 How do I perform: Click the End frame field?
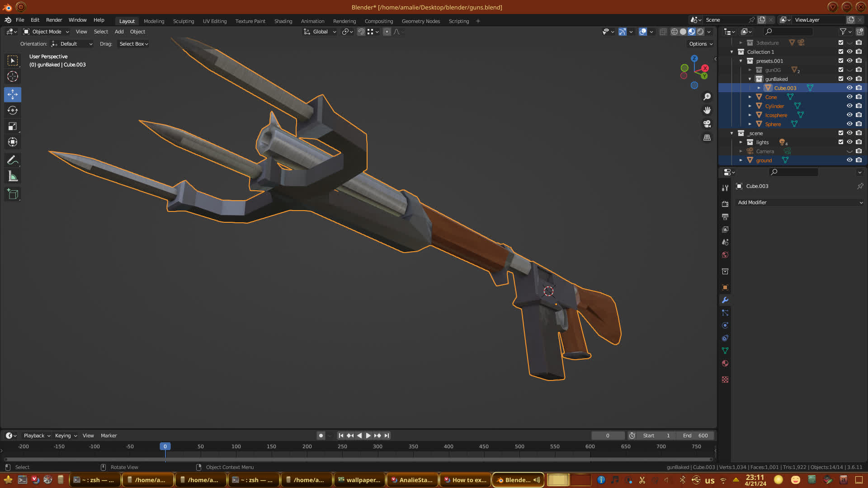[695, 436]
